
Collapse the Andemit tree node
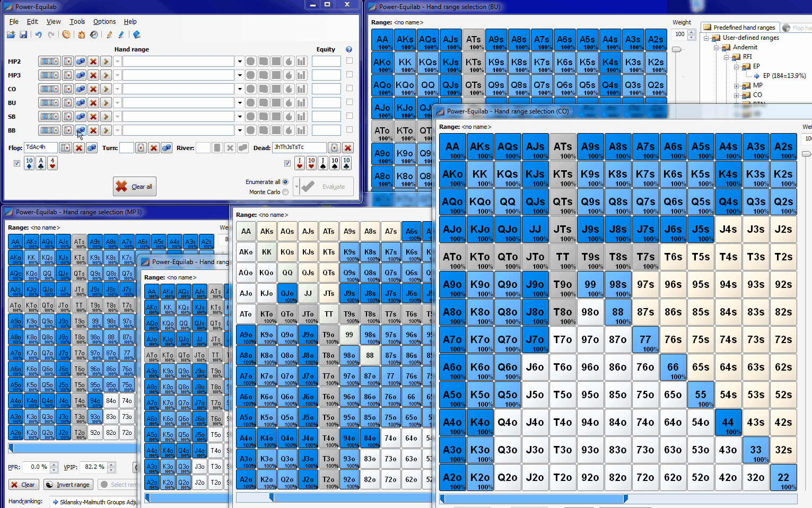click(716, 47)
